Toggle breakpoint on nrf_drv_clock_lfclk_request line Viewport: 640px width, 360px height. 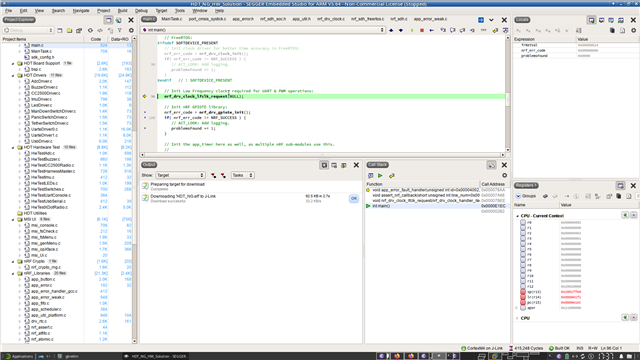pyautogui.click(x=144, y=96)
